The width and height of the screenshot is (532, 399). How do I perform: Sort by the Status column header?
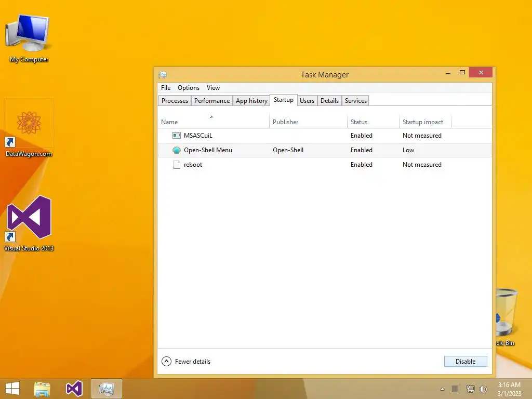[373, 122]
